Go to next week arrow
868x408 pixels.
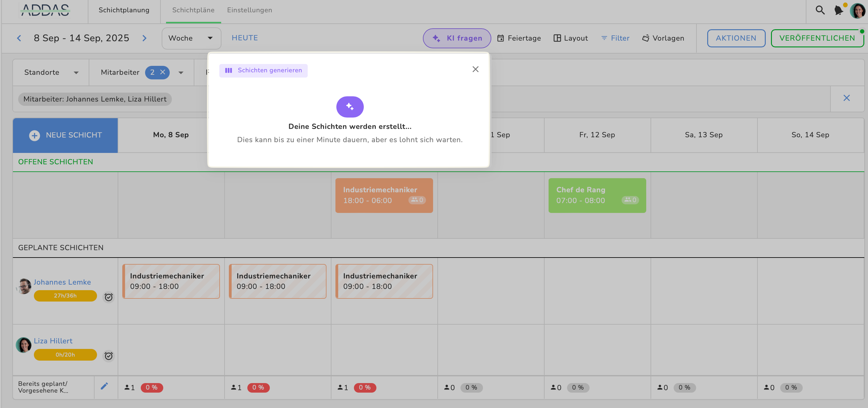(144, 38)
